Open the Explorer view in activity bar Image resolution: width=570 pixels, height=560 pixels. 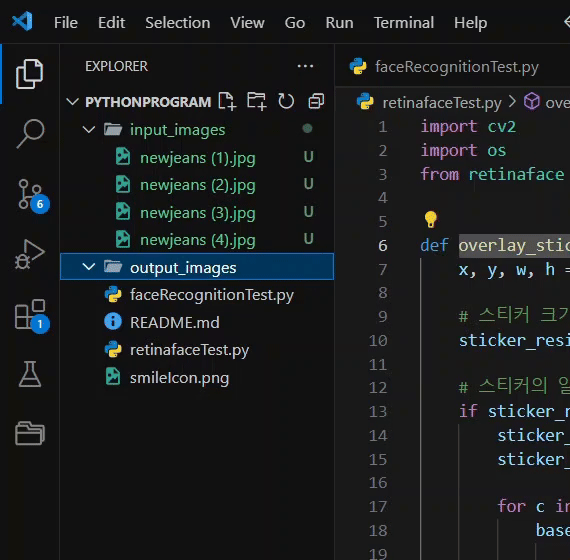[29, 74]
